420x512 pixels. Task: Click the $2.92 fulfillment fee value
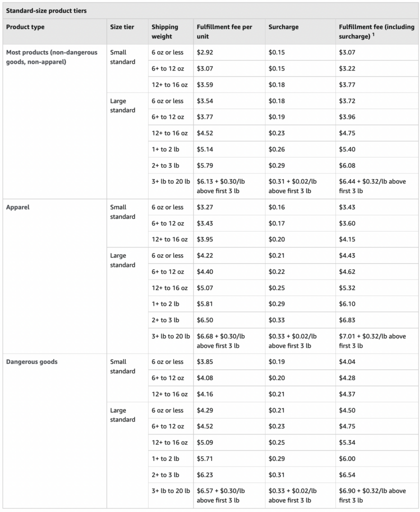(x=205, y=52)
